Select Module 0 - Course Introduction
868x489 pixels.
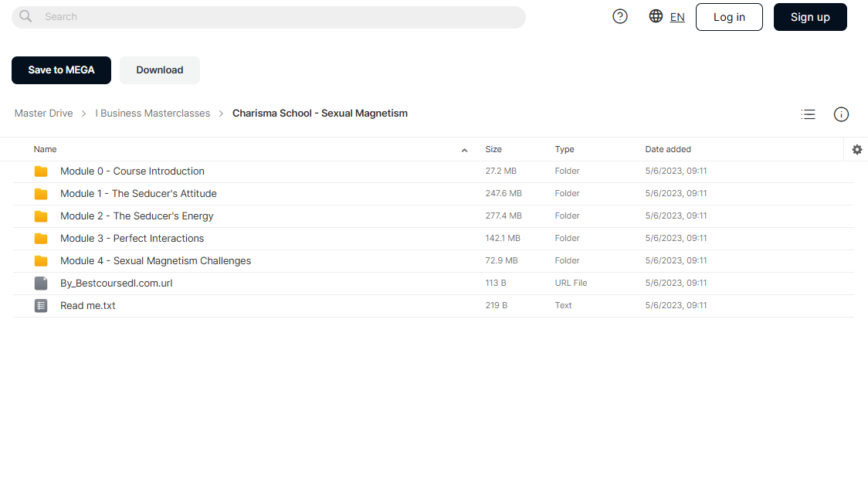pos(132,171)
